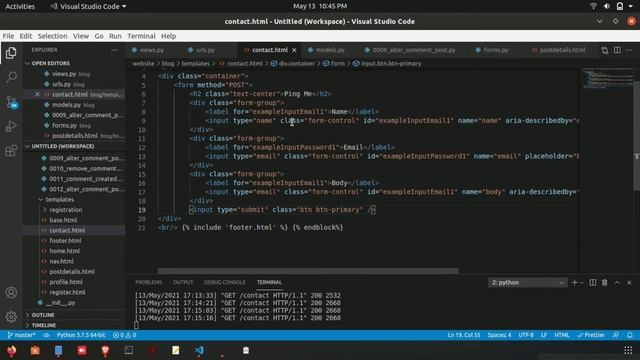Create a new terminal with plus icon
The height and width of the screenshot is (360, 640).
[574, 282]
